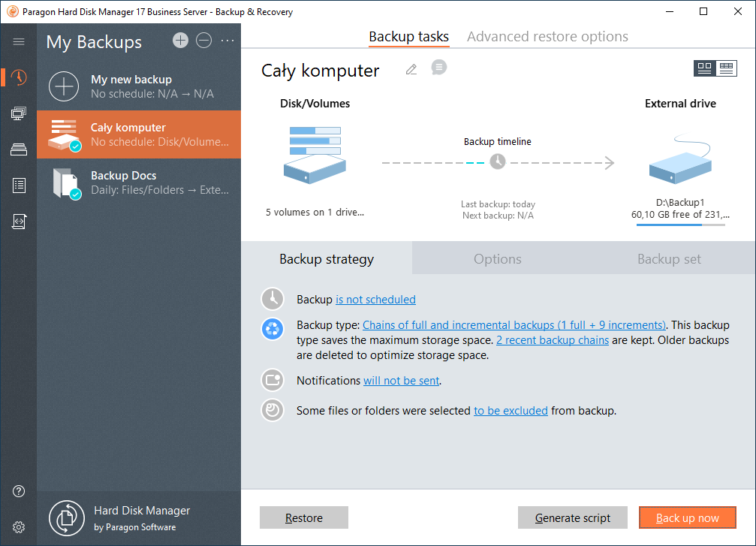Switch to tile view layout

[704, 68]
